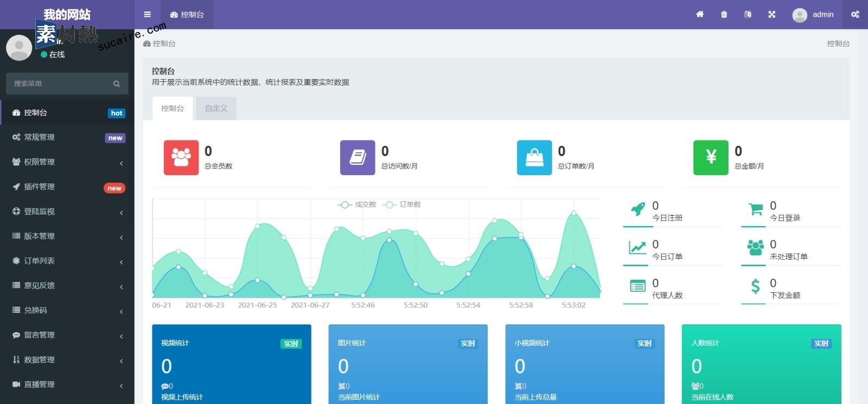Click the trash clear-cache icon

(x=724, y=15)
